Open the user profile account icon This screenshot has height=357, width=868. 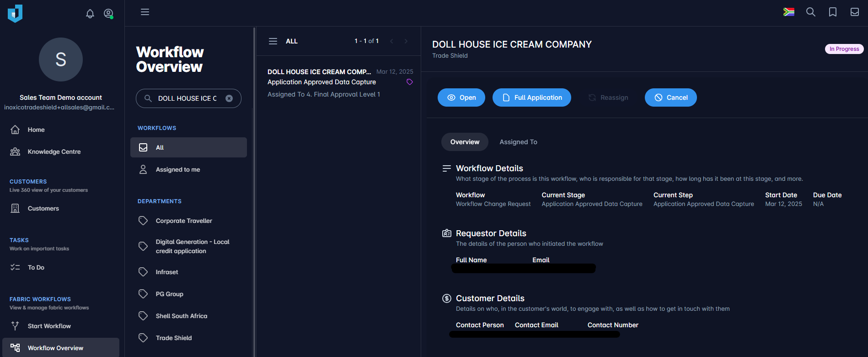(108, 14)
